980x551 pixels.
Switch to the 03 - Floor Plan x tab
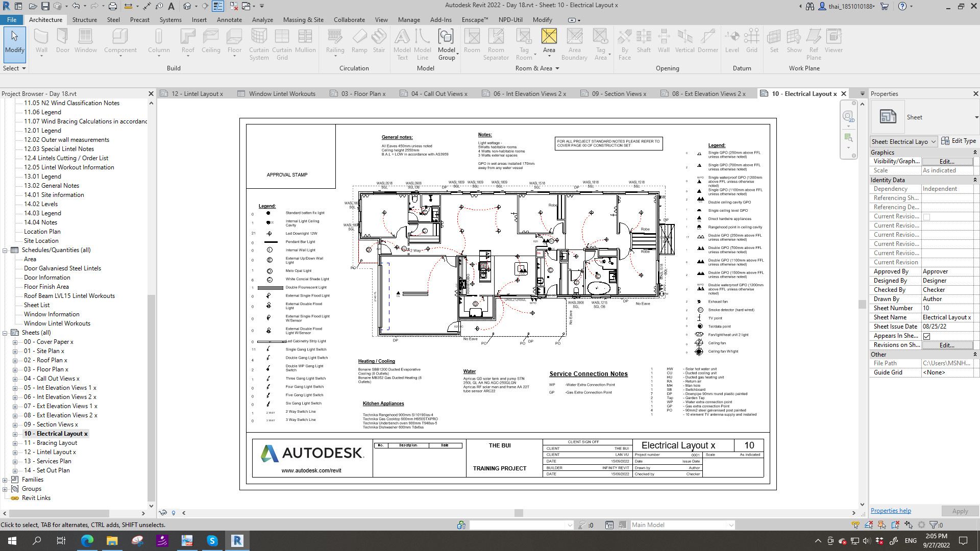coord(362,94)
